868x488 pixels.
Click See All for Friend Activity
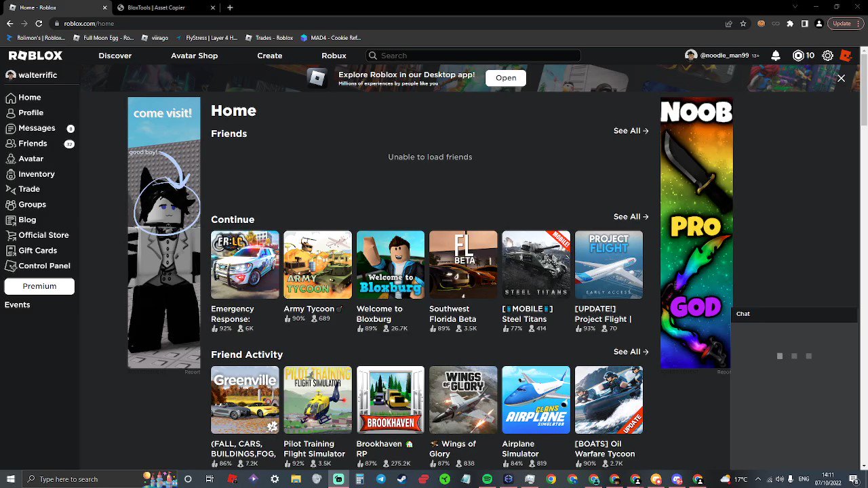point(631,352)
